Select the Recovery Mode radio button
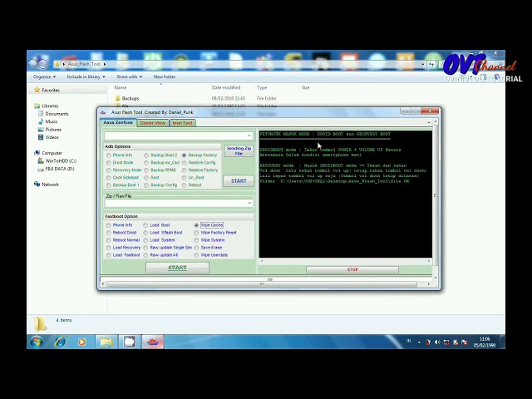The height and width of the screenshot is (399, 532). [109, 170]
